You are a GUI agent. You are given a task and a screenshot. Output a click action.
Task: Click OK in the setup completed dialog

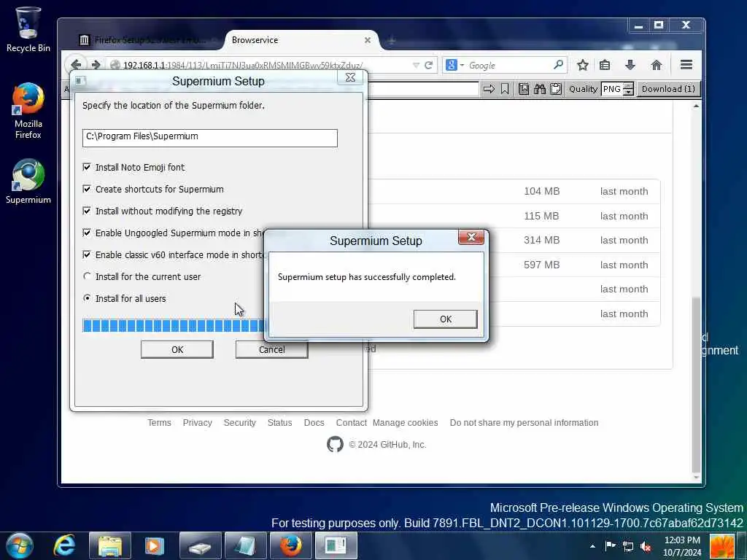[x=446, y=319]
